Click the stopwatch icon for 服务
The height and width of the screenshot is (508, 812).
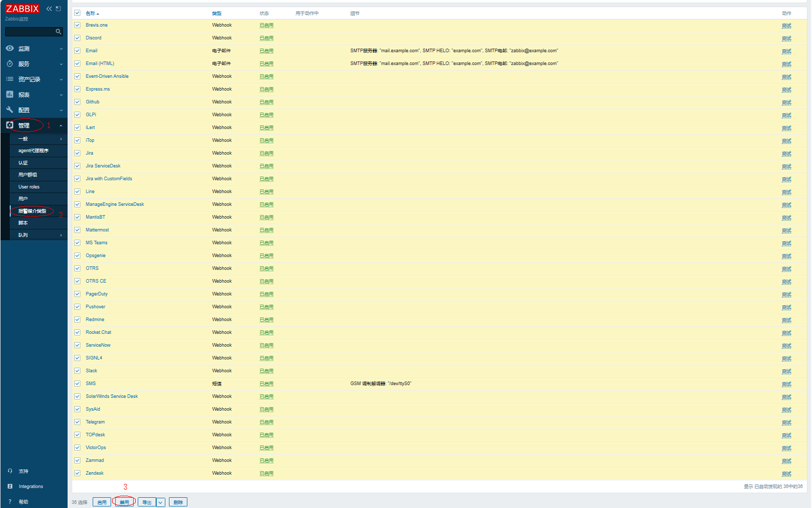click(10, 63)
